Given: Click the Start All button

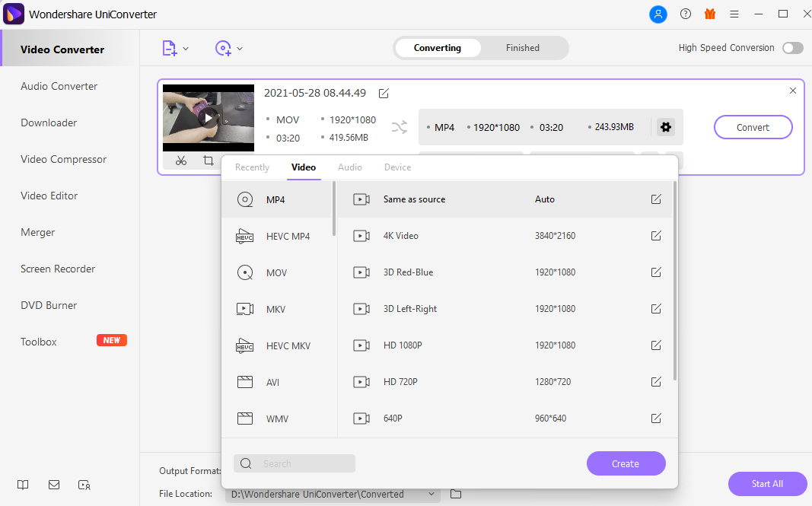Looking at the screenshot, I should pos(767,484).
